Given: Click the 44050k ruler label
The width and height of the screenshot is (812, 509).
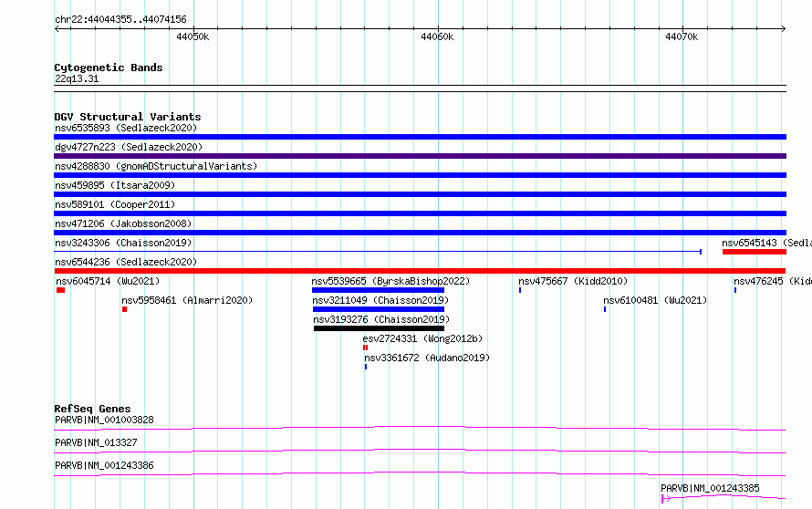Looking at the screenshot, I should coord(193,36).
